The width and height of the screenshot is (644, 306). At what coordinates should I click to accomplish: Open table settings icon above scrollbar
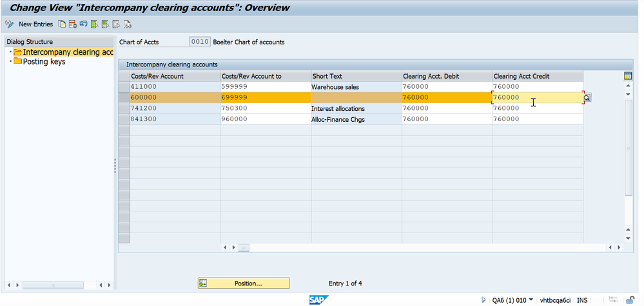[628, 76]
